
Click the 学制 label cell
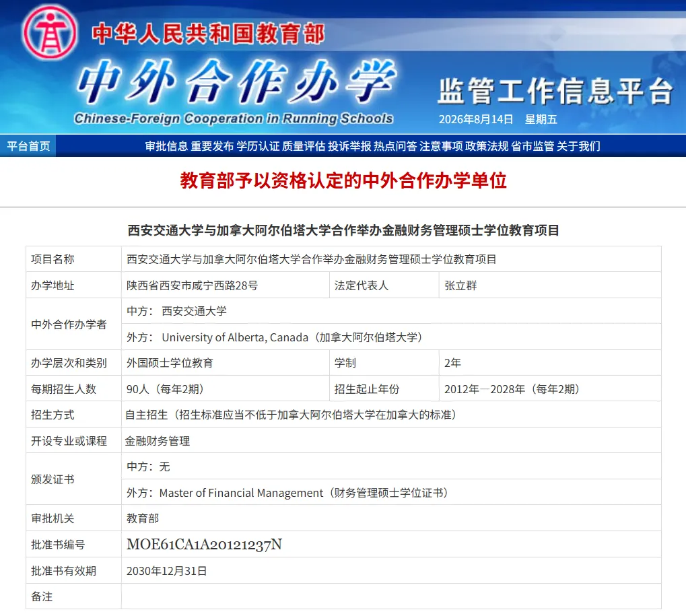pyautogui.click(x=384, y=363)
